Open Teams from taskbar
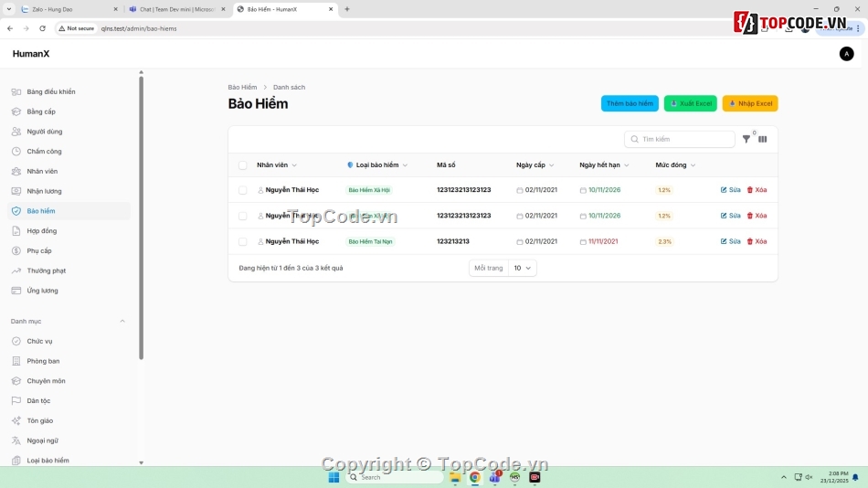This screenshot has width=868, height=488. coord(494,477)
